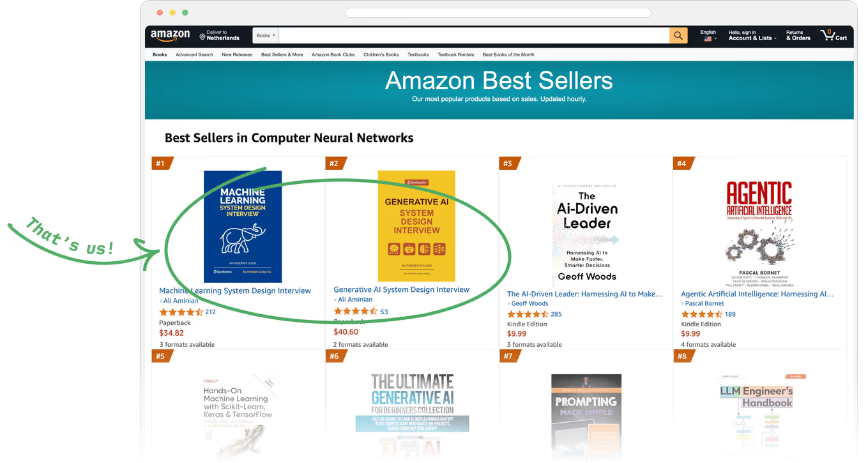Click the US flag language icon
The width and height of the screenshot is (868, 463).
[708, 39]
